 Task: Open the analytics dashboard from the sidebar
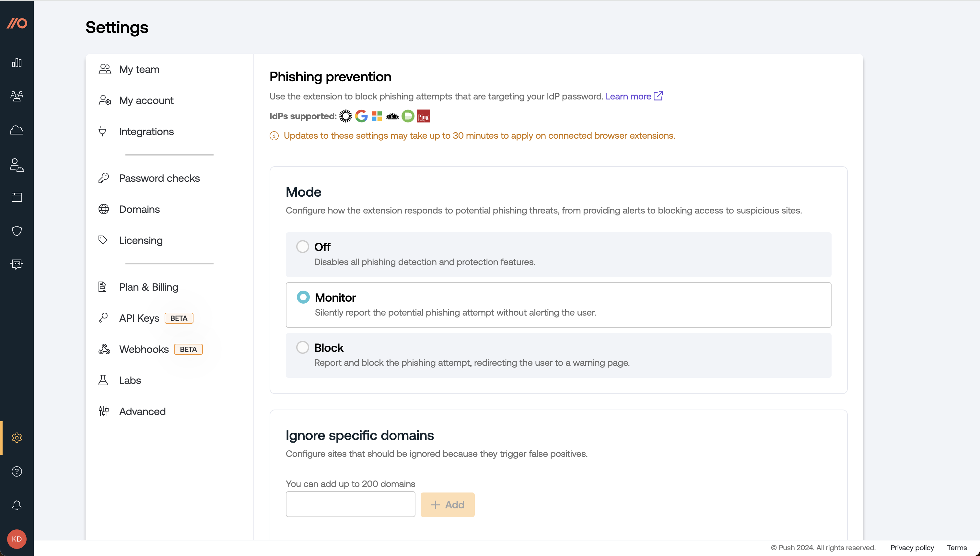point(17,63)
